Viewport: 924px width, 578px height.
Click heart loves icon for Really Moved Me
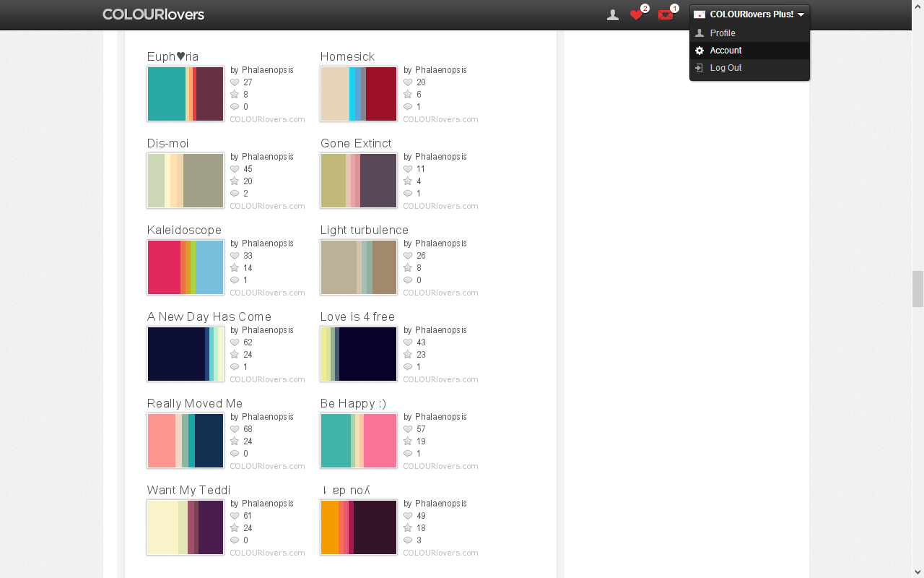click(235, 429)
